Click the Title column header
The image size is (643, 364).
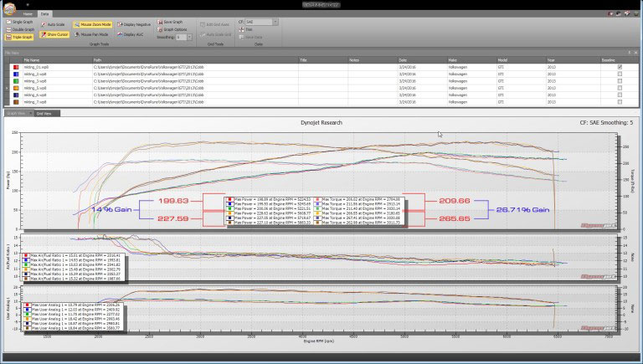[x=323, y=60]
